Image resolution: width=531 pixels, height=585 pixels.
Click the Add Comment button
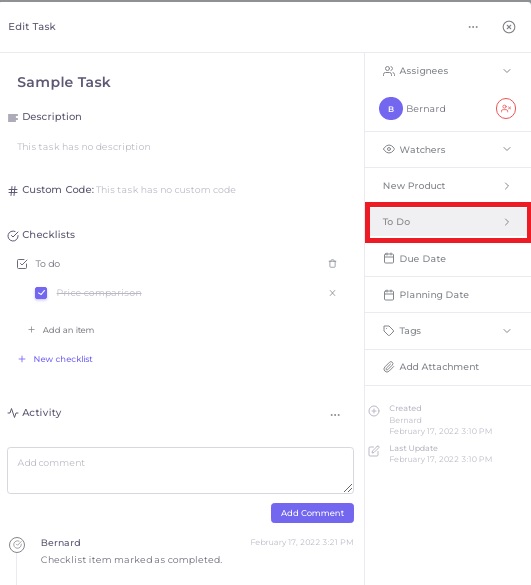coord(312,513)
